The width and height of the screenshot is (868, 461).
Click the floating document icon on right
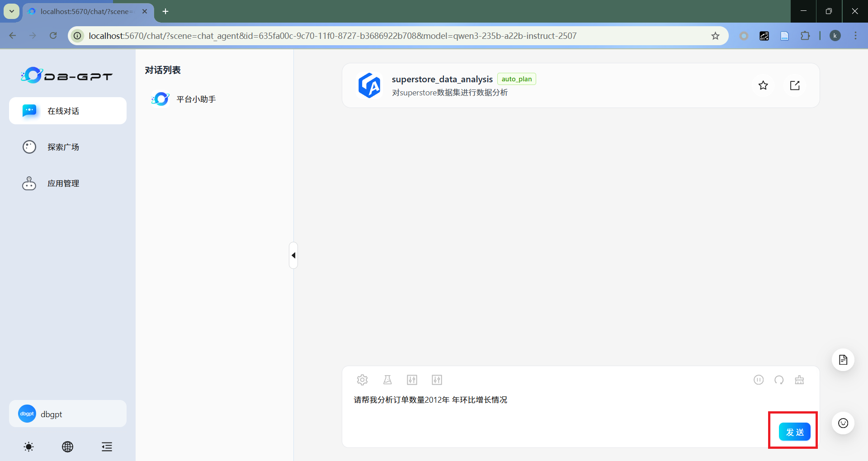[843, 360]
